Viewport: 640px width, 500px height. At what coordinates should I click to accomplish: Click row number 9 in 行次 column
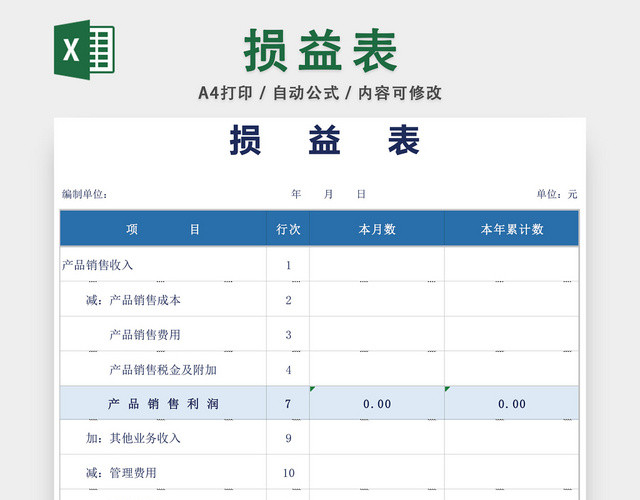pyautogui.click(x=288, y=438)
